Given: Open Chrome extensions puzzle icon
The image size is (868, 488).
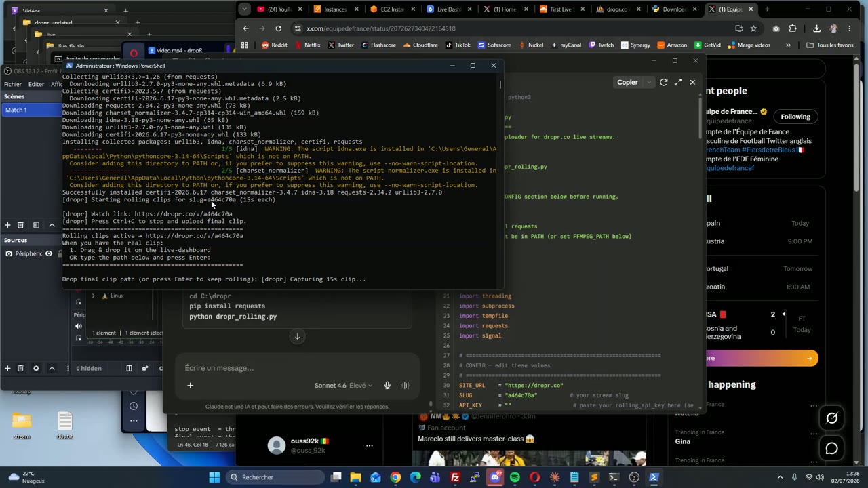Looking at the screenshot, I should pyautogui.click(x=793, y=28).
